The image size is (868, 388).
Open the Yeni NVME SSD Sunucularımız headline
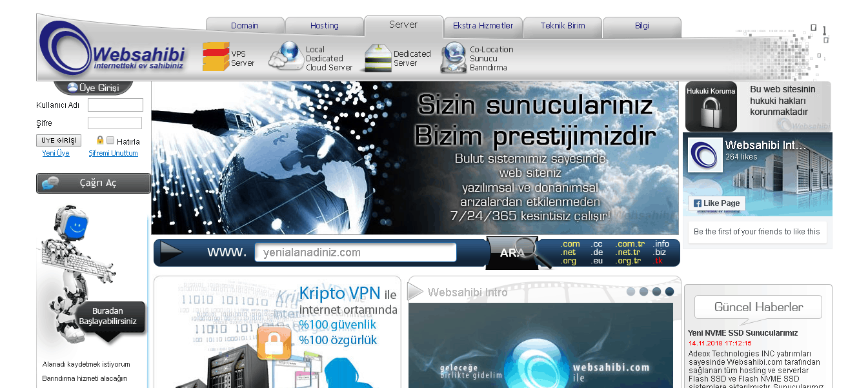[x=743, y=333]
